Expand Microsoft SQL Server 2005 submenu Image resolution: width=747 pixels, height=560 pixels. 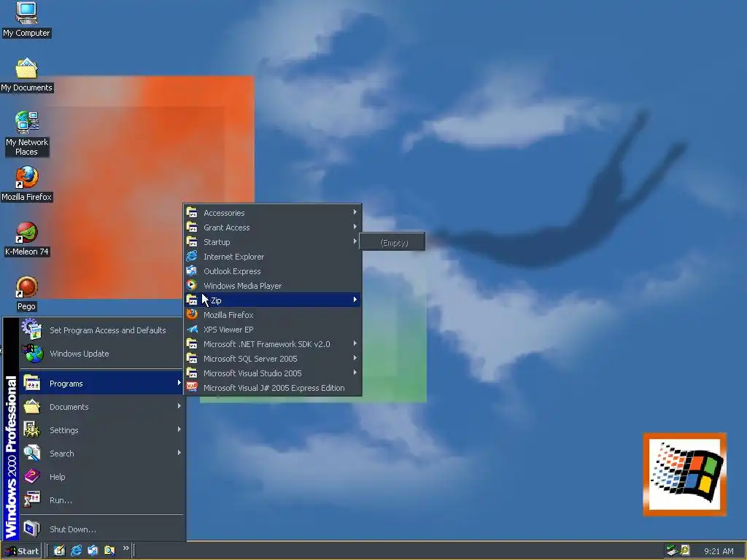[x=273, y=359]
